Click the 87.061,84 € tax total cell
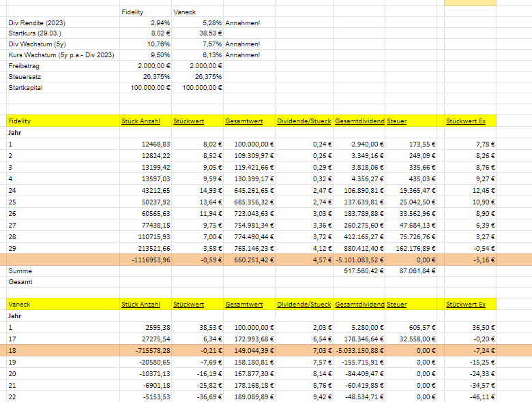The height and width of the screenshot is (402, 532). [416, 270]
